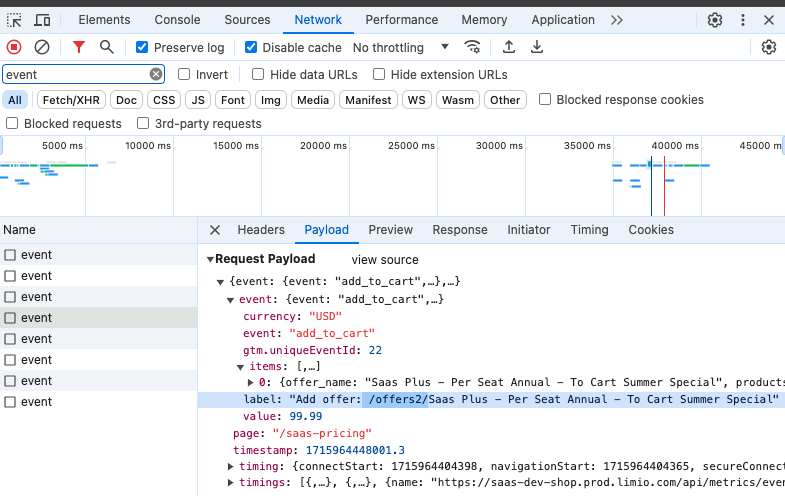Filter by Font type
The height and width of the screenshot is (496, 785).
[233, 100]
